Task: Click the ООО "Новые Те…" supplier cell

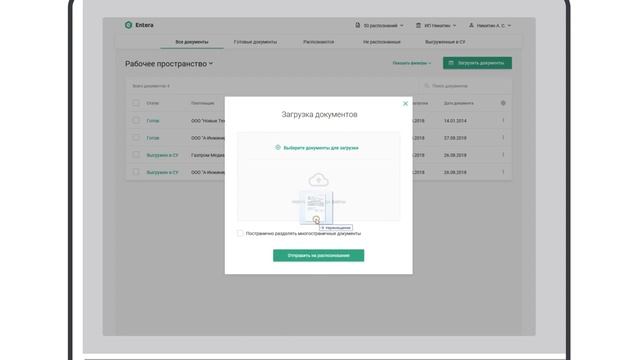Action: [x=208, y=121]
